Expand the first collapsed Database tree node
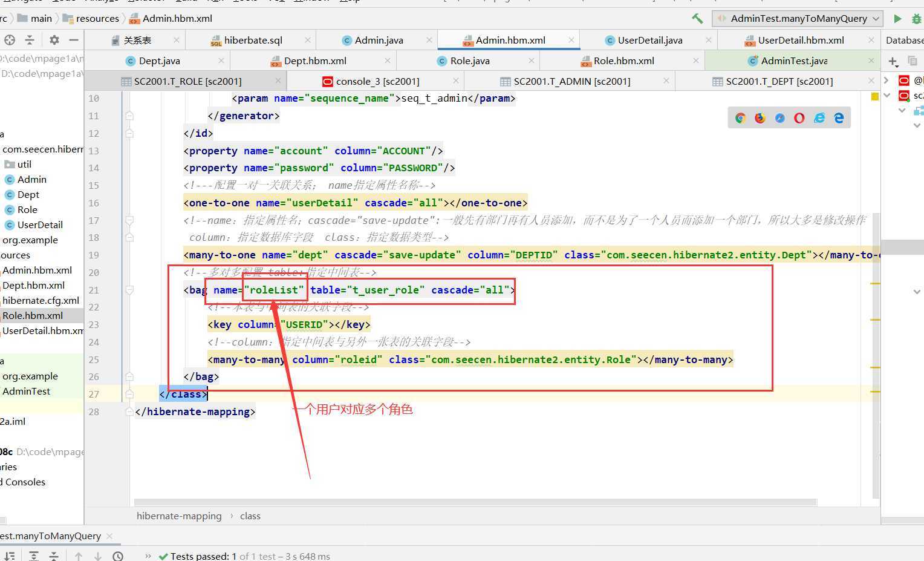Image resolution: width=924 pixels, height=561 pixels. tap(887, 80)
